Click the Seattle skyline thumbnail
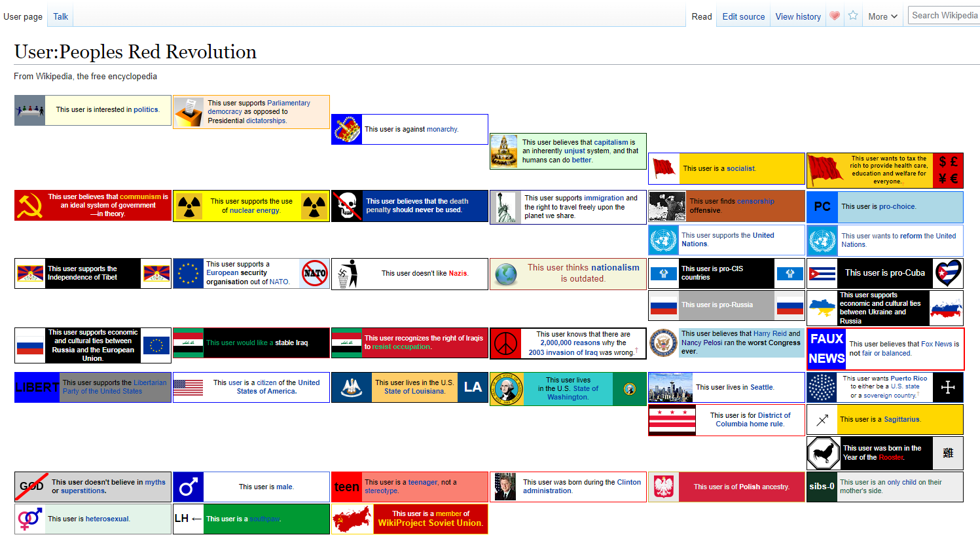Image resolution: width=980 pixels, height=539 pixels. tap(670, 387)
